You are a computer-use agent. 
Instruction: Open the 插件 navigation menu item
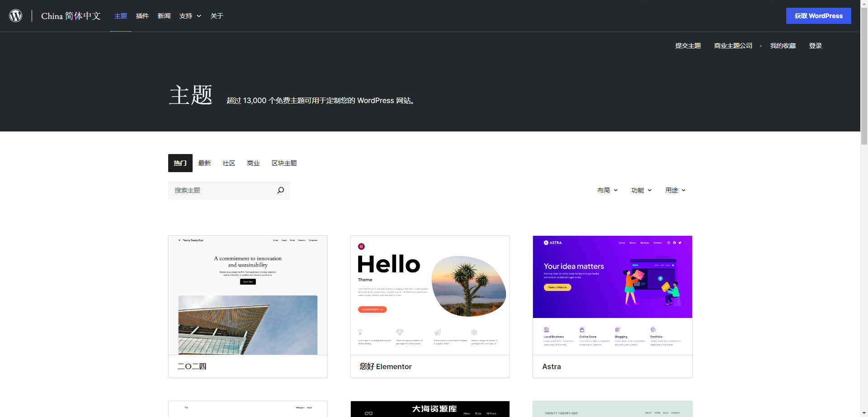click(142, 16)
